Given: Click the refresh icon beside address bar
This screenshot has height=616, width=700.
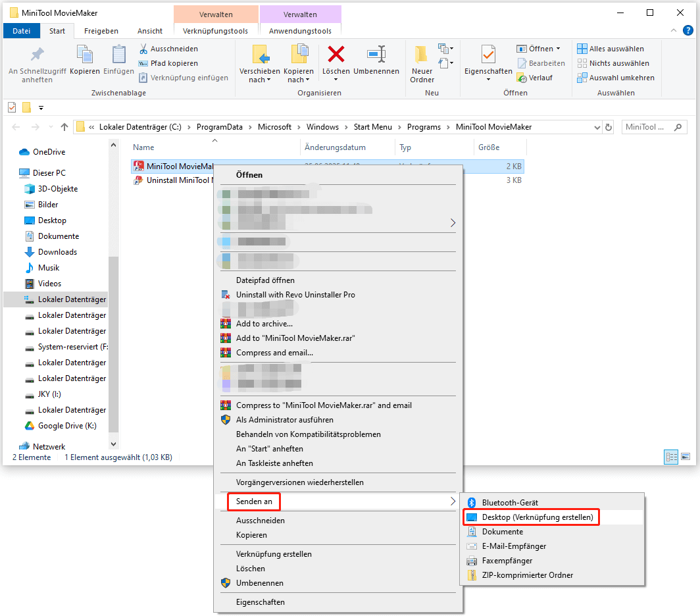Looking at the screenshot, I should click(x=608, y=127).
